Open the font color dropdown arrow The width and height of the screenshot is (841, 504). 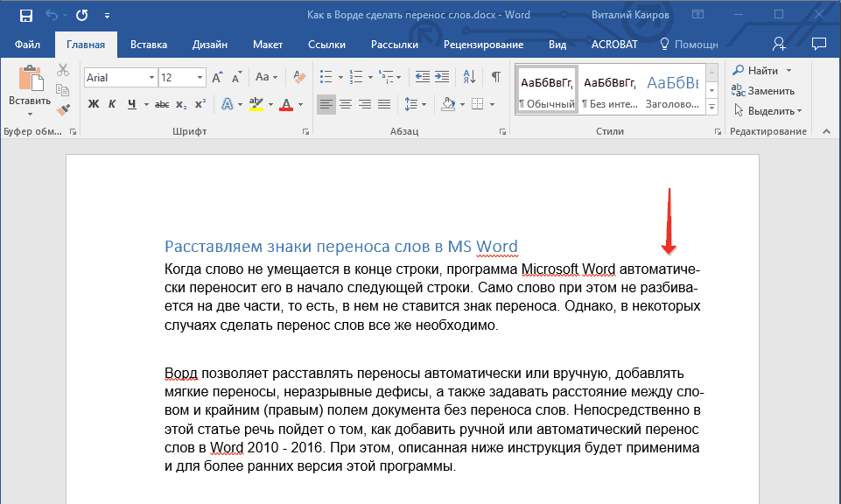coord(299,103)
